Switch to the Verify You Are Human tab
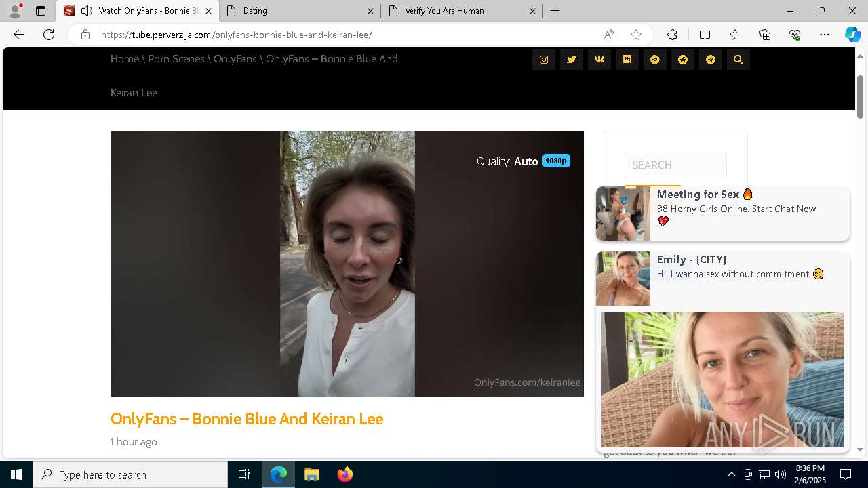 pyautogui.click(x=462, y=11)
